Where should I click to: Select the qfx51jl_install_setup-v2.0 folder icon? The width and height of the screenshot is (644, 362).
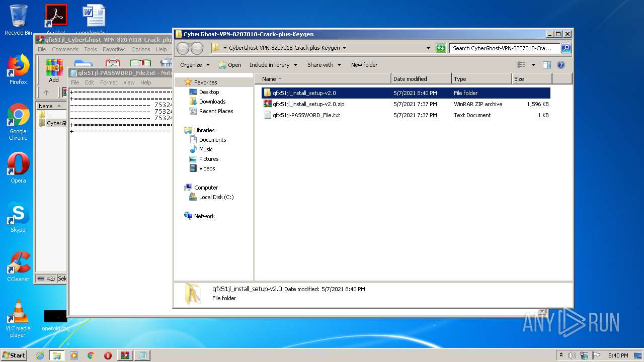pyautogui.click(x=267, y=93)
